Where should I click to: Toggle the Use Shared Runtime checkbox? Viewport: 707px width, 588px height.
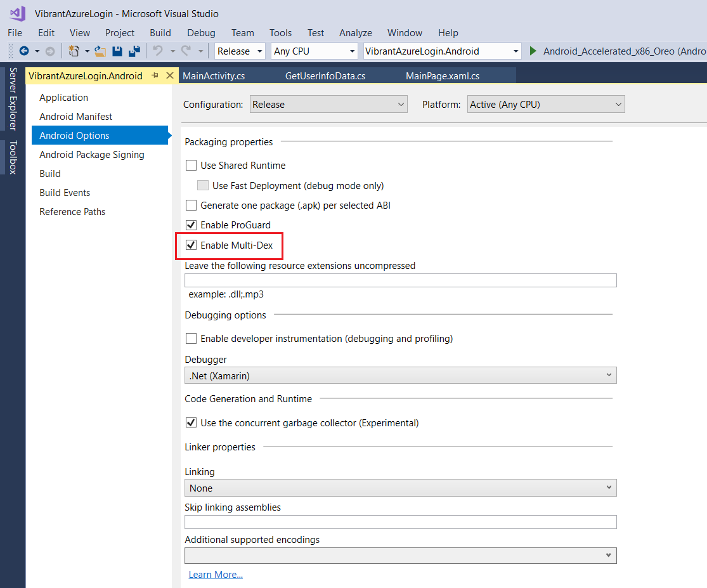191,166
